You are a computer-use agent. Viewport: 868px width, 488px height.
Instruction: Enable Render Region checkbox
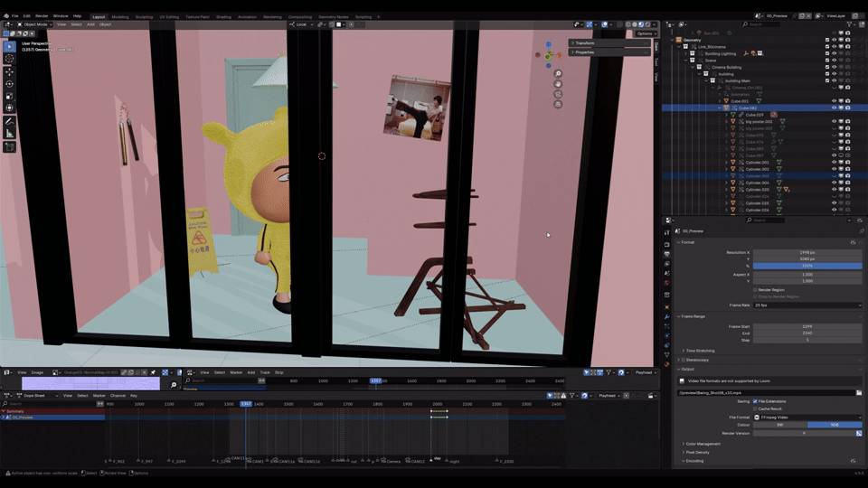(755, 290)
